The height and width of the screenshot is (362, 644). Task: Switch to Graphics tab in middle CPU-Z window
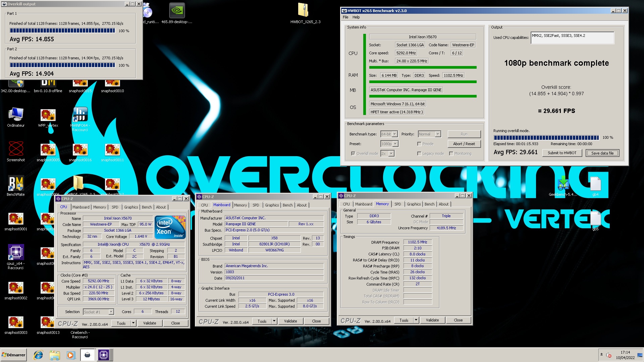tap(272, 205)
